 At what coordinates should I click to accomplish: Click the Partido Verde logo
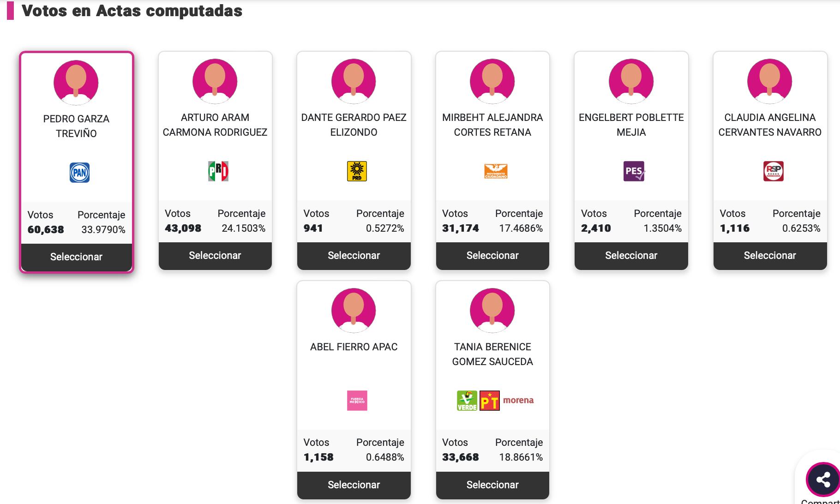pos(466,400)
